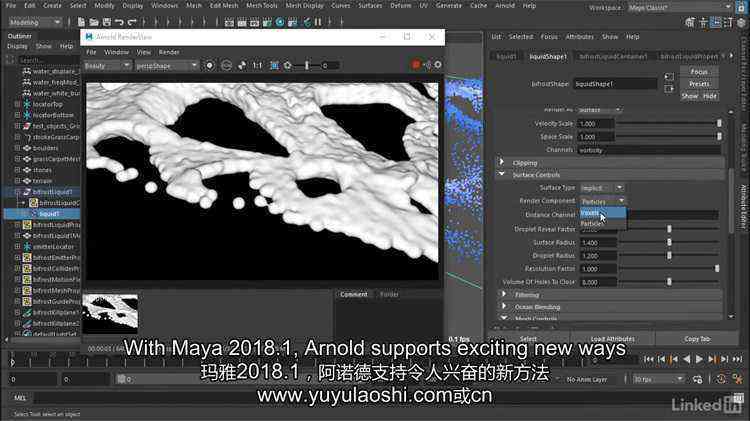750x421 pixels.
Task: Click the Velocity Scale slider handle
Action: tap(719, 123)
